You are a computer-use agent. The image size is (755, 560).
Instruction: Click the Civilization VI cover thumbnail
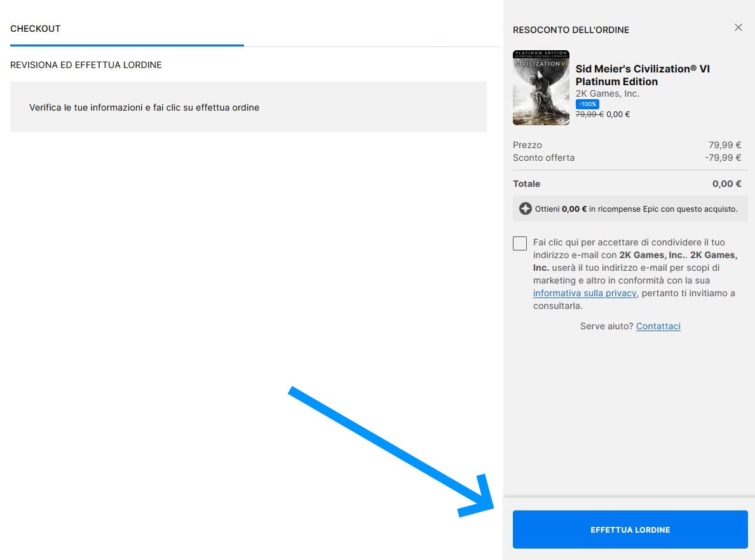point(541,88)
